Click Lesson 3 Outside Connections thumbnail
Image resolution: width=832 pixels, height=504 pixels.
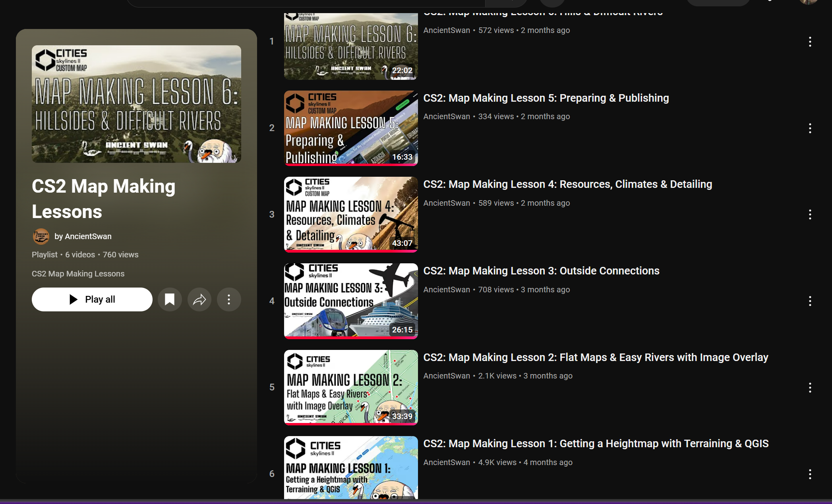[350, 301]
